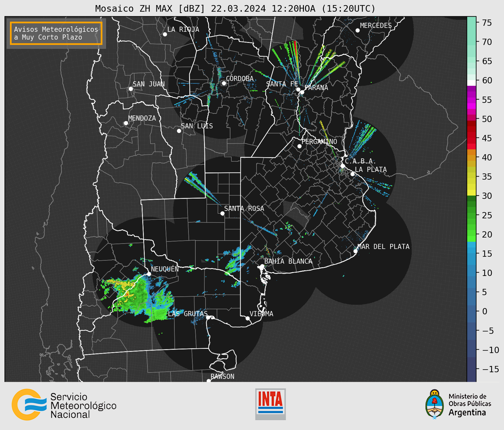Click the SANTA ROSA city marker dot
This screenshot has width=504, height=430.
pos(222,214)
